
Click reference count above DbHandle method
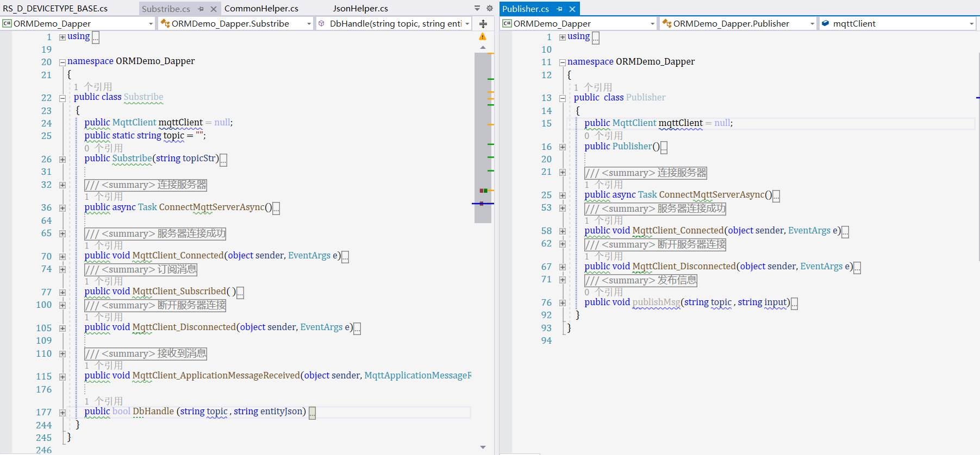click(104, 401)
